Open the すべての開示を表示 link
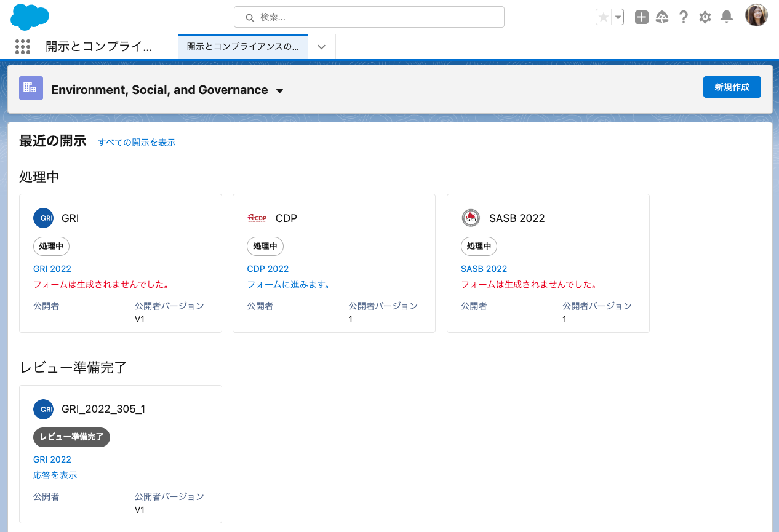Image resolution: width=779 pixels, height=532 pixels. (137, 142)
